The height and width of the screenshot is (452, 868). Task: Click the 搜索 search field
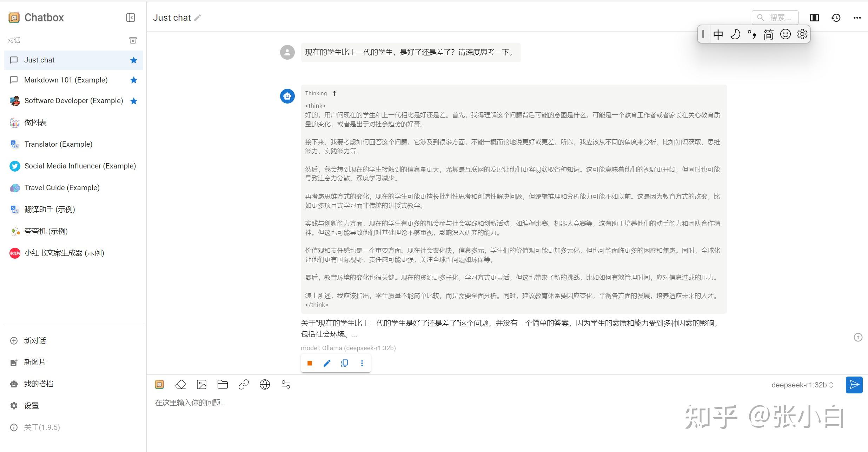(x=775, y=18)
